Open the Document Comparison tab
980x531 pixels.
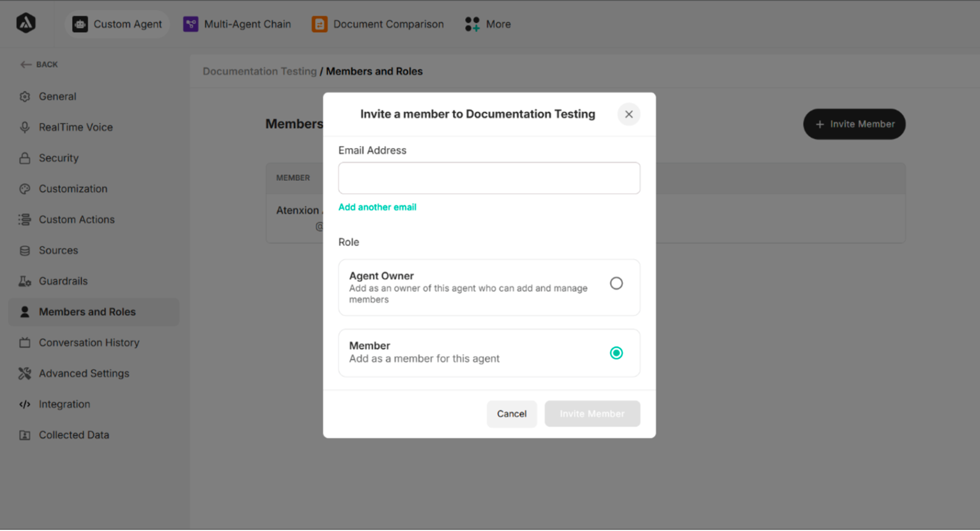(x=378, y=24)
